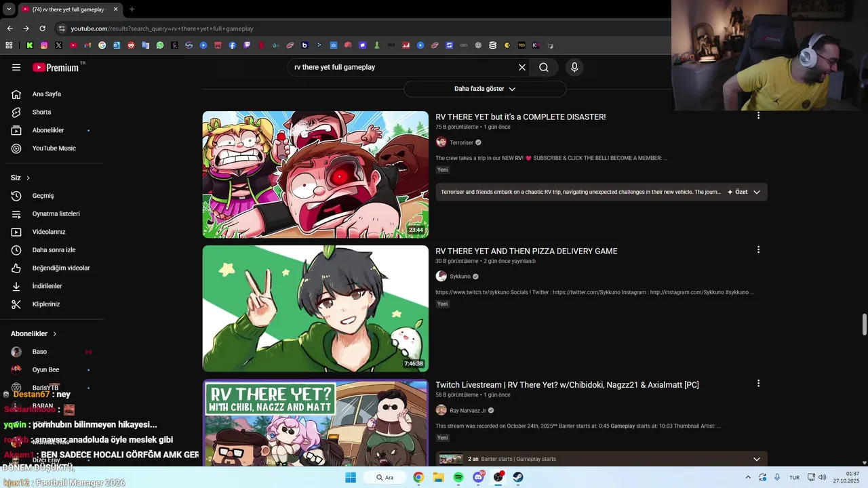The height and width of the screenshot is (488, 868).
Task: Clear the search query with X
Action: coord(522,67)
